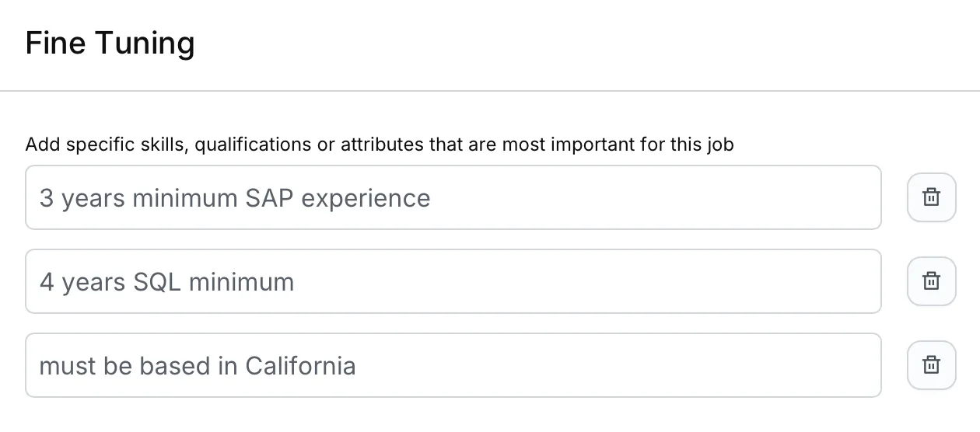The width and height of the screenshot is (980, 432).
Task: Select the third skill requirement input
Action: coord(453,365)
